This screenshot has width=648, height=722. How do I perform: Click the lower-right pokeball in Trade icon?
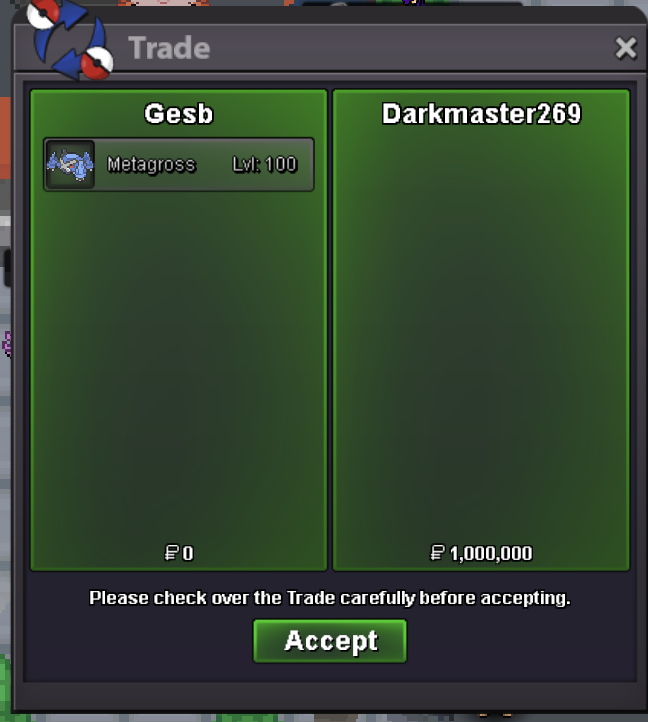[97, 63]
